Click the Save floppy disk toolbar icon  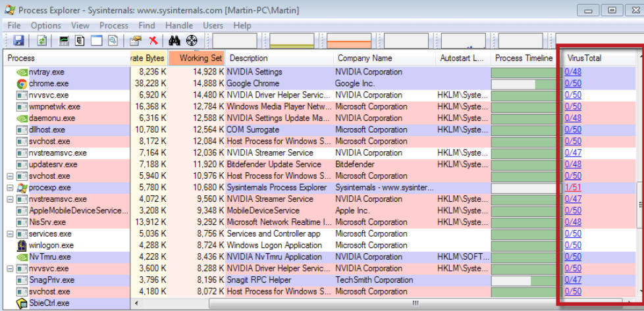(19, 40)
